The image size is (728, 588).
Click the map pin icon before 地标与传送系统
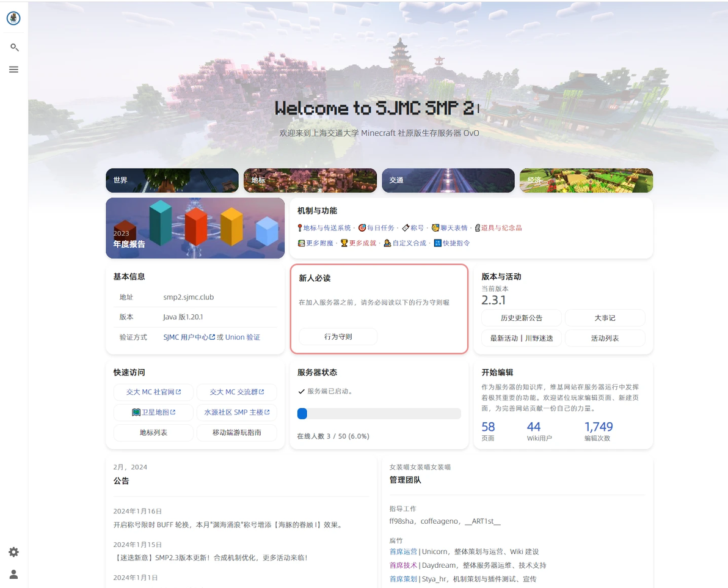pyautogui.click(x=300, y=228)
